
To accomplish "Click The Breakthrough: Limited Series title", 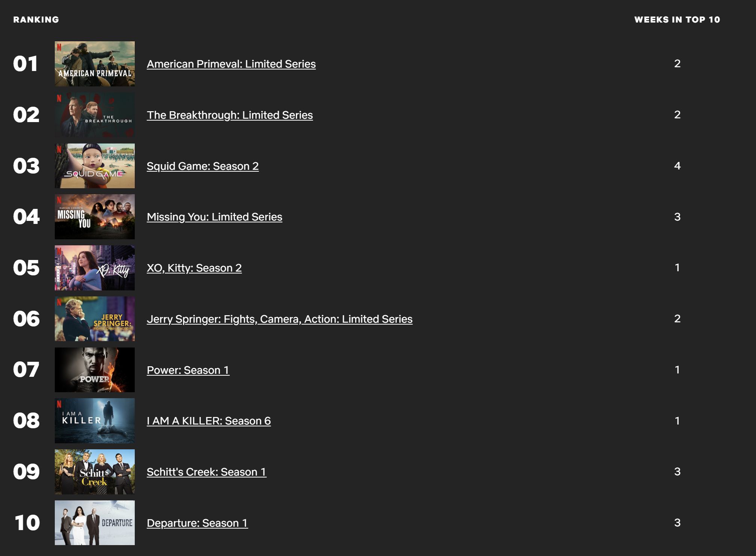I will click(229, 115).
